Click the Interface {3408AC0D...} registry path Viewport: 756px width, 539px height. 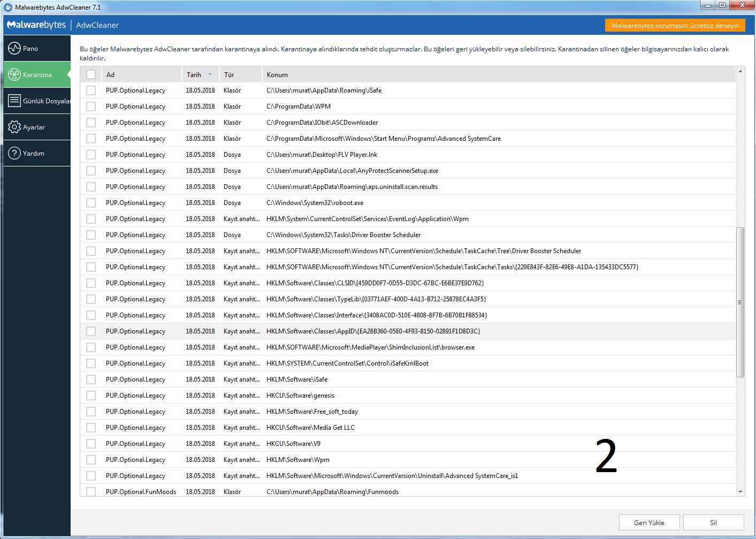point(377,315)
